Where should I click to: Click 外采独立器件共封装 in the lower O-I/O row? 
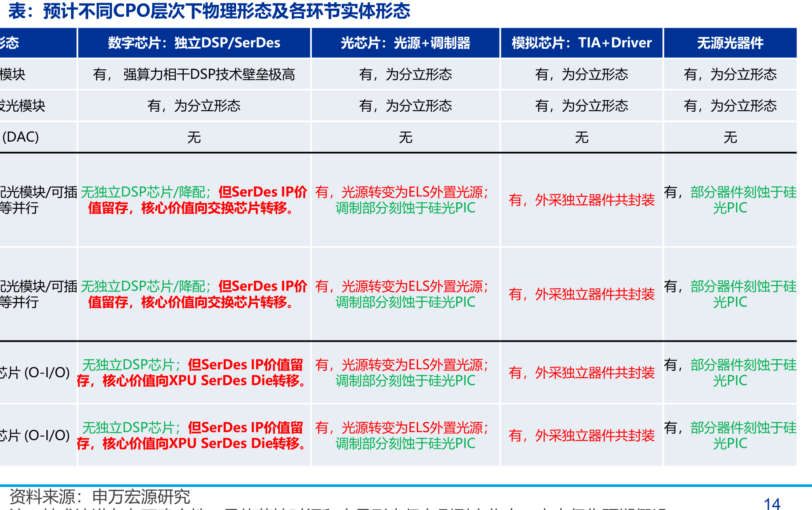[x=582, y=436]
